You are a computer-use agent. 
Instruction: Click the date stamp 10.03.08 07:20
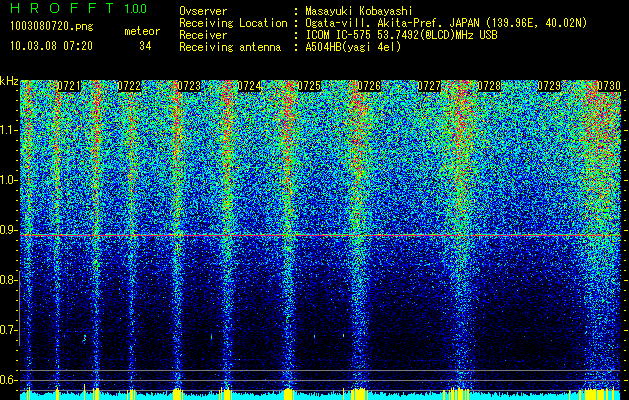click(x=51, y=46)
